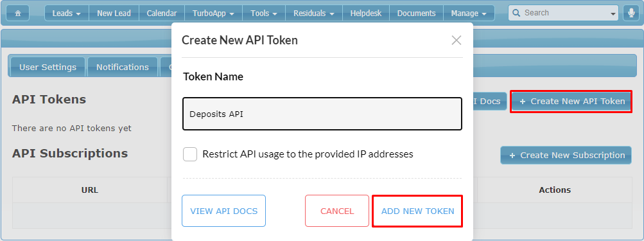
Task: Focus the Token Name input field
Action: pyautogui.click(x=322, y=114)
